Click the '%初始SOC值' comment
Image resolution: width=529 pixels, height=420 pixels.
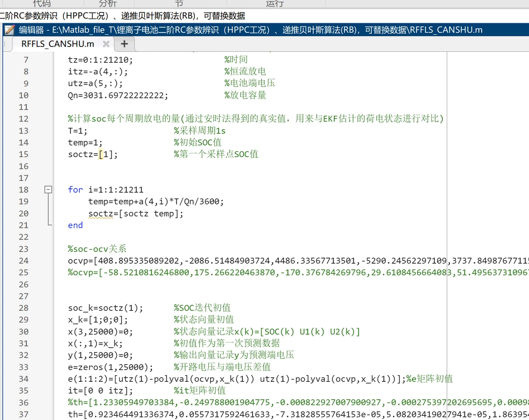coord(198,142)
